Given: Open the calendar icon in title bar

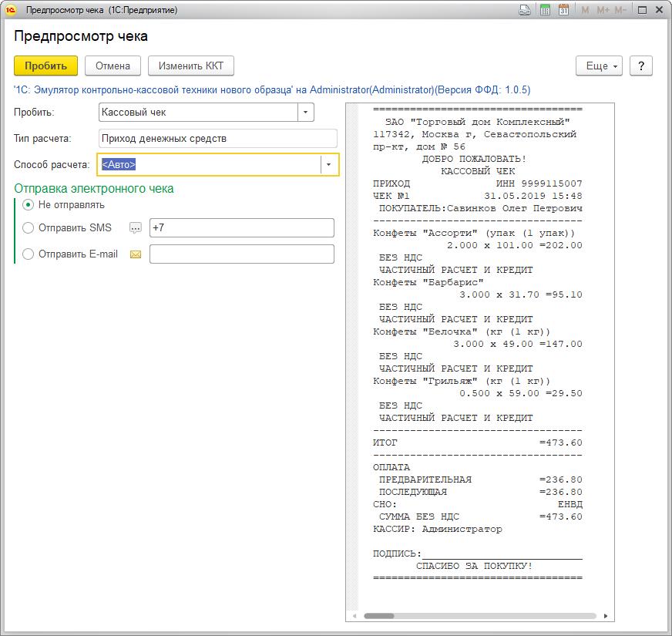Looking at the screenshot, I should coord(563,10).
